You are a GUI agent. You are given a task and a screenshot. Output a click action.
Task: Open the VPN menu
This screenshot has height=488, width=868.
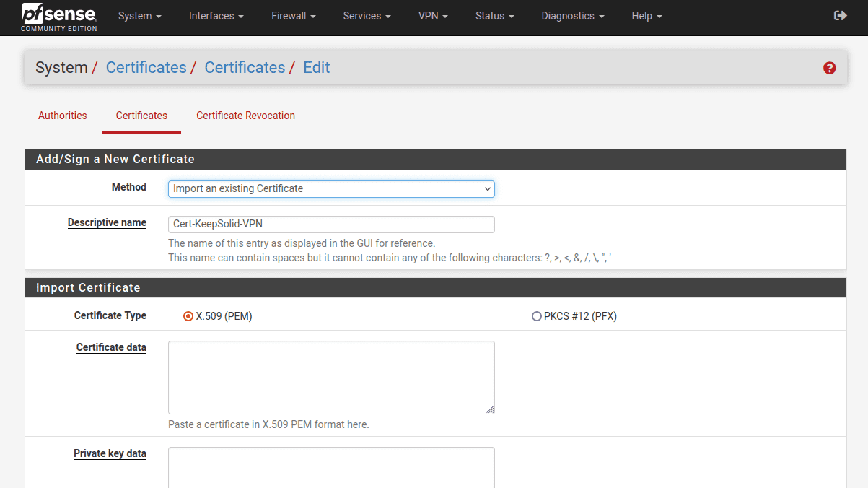(x=433, y=16)
